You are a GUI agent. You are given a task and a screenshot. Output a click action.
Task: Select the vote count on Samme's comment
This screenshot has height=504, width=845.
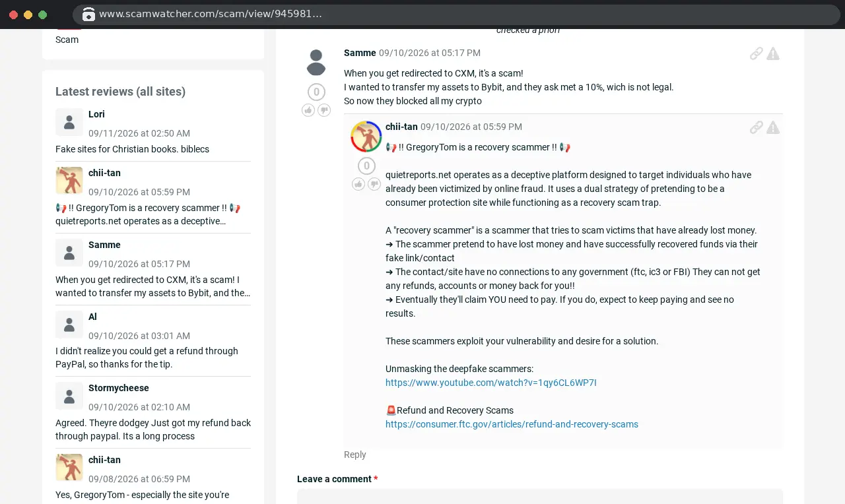(316, 92)
